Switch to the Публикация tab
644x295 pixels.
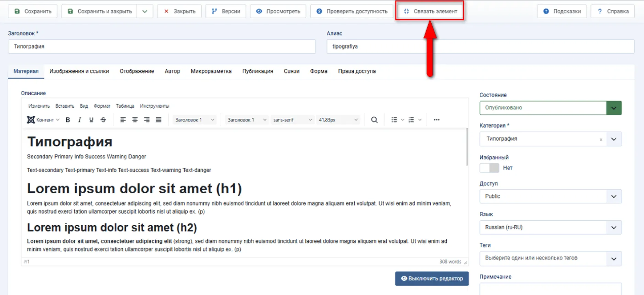coord(257,71)
